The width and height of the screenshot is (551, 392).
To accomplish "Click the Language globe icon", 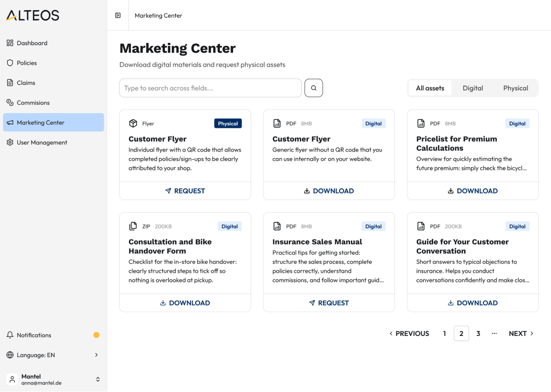I will [x=10, y=355].
